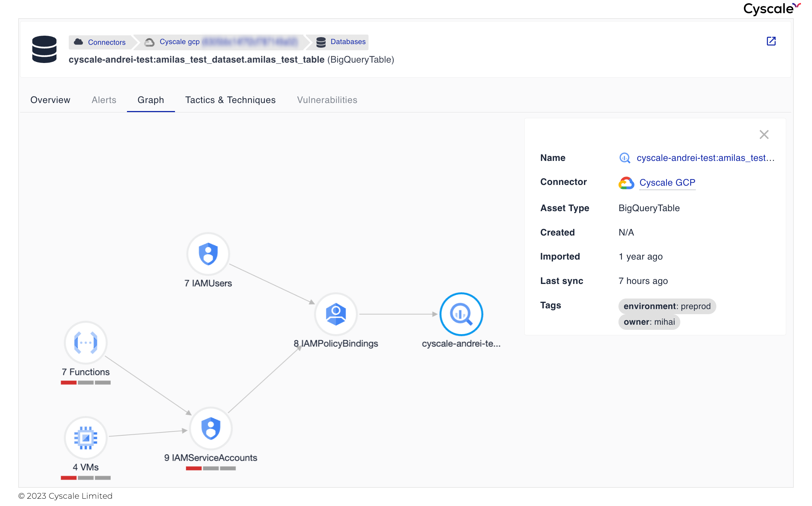The image size is (812, 506).
Task: Select the 7 Functions graph node
Action: (86, 343)
